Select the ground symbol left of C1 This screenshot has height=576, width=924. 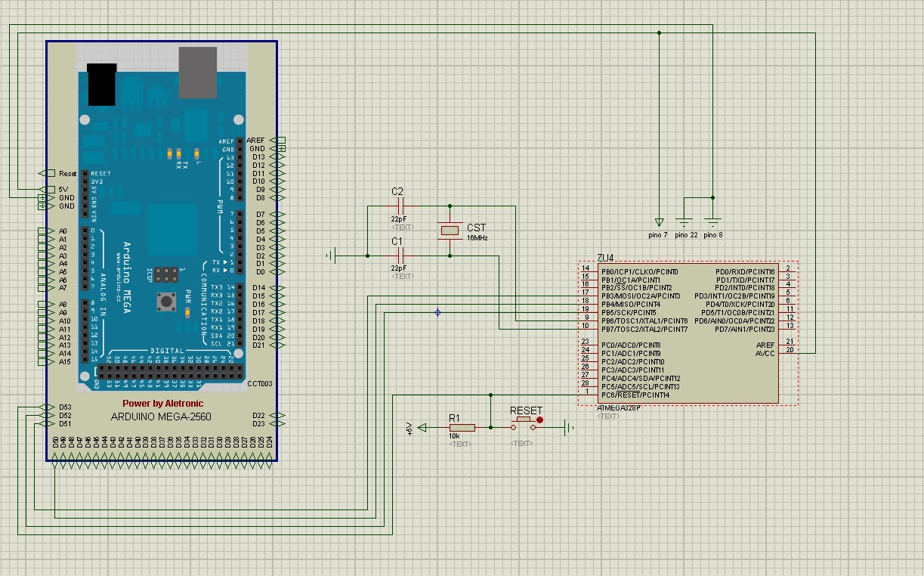pyautogui.click(x=329, y=255)
